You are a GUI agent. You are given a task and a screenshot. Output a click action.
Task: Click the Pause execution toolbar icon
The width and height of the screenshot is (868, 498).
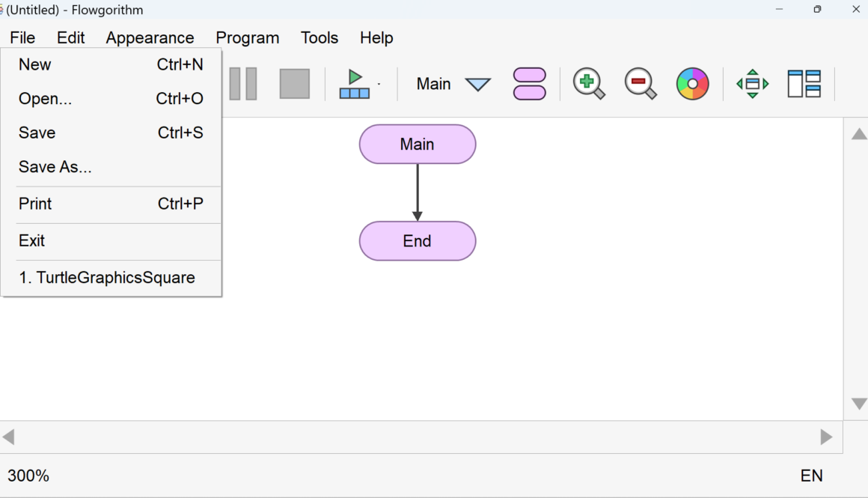coord(243,84)
